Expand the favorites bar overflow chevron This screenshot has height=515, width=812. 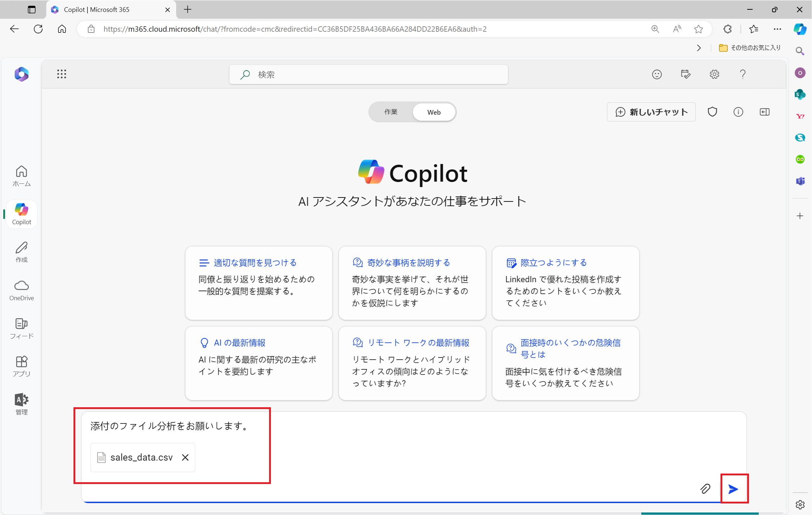(699, 48)
